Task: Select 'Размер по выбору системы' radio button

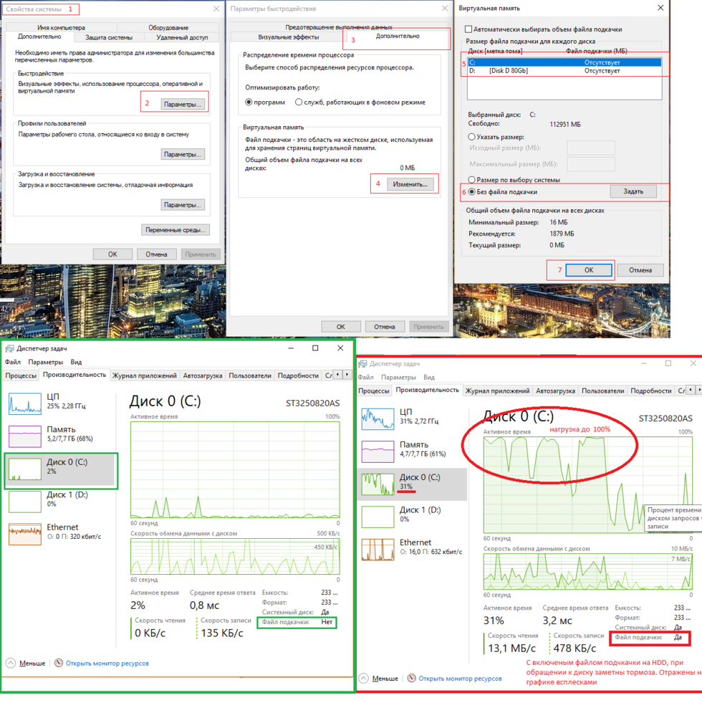Action: coord(471,180)
